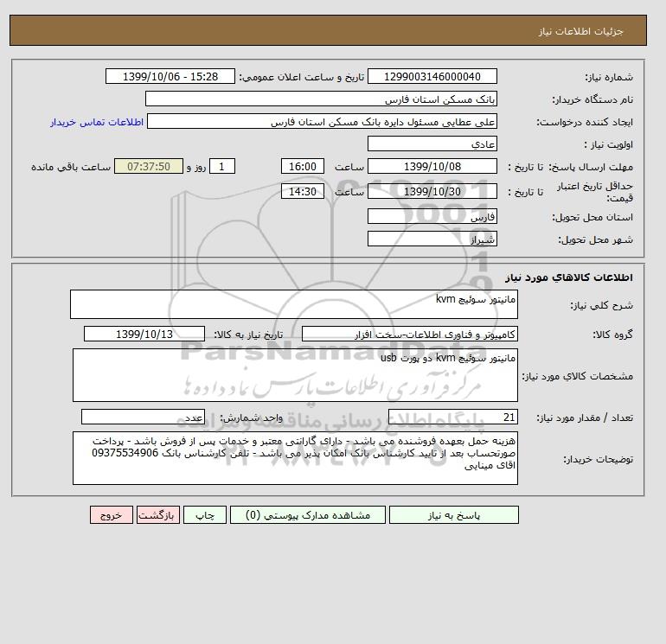
Task: Click the remaining days field showing 1
Action: (221, 167)
